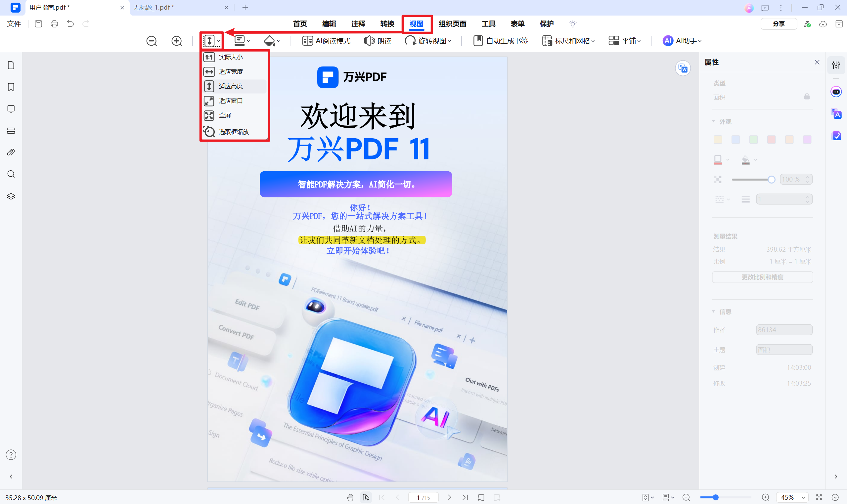Open the fit-height view dropdown
This screenshot has height=504, width=847.
pyautogui.click(x=212, y=41)
